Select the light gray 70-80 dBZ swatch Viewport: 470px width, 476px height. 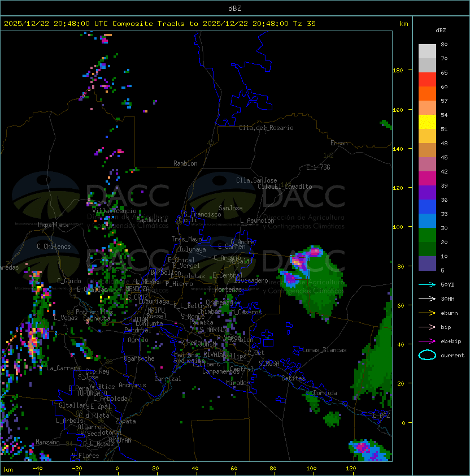pyautogui.click(x=427, y=51)
